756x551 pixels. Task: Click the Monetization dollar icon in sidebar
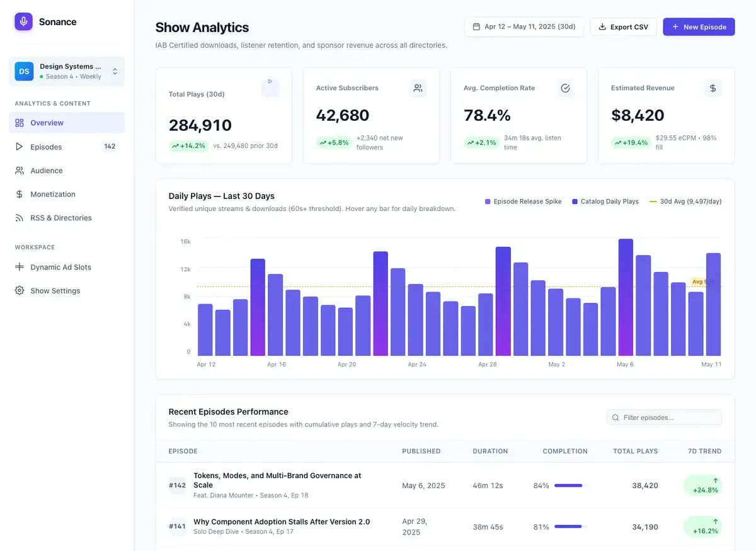(20, 195)
